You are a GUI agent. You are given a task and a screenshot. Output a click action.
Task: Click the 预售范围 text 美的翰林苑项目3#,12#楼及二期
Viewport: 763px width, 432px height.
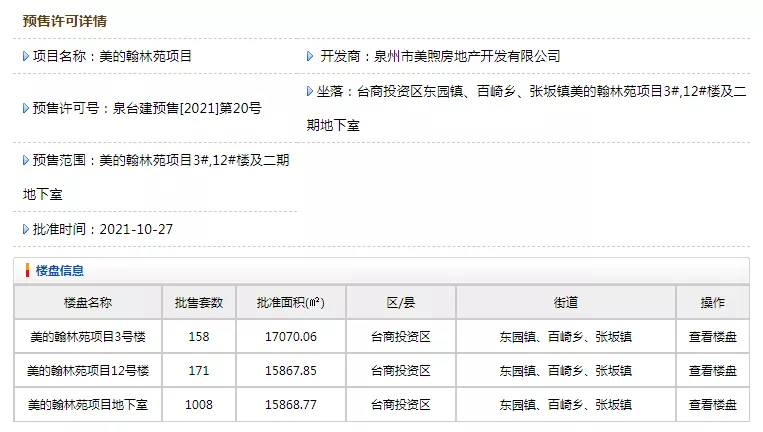click(194, 160)
